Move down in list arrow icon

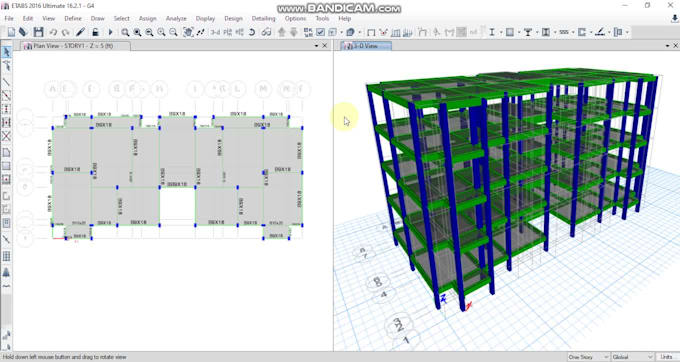point(294,32)
